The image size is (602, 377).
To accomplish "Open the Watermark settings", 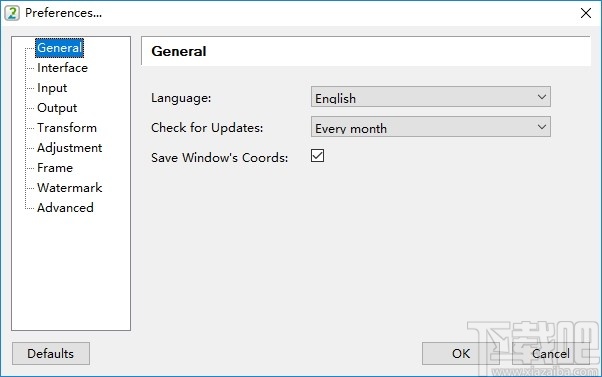I will tap(69, 188).
